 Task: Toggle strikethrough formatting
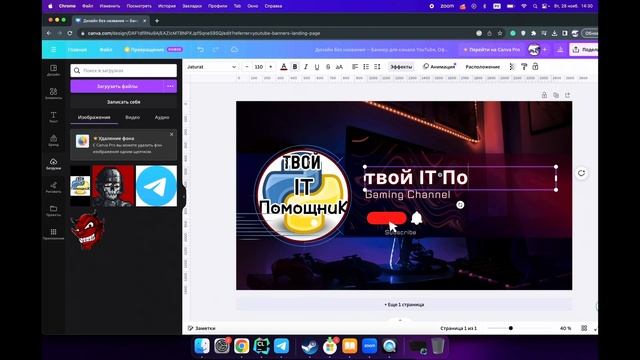tap(328, 67)
